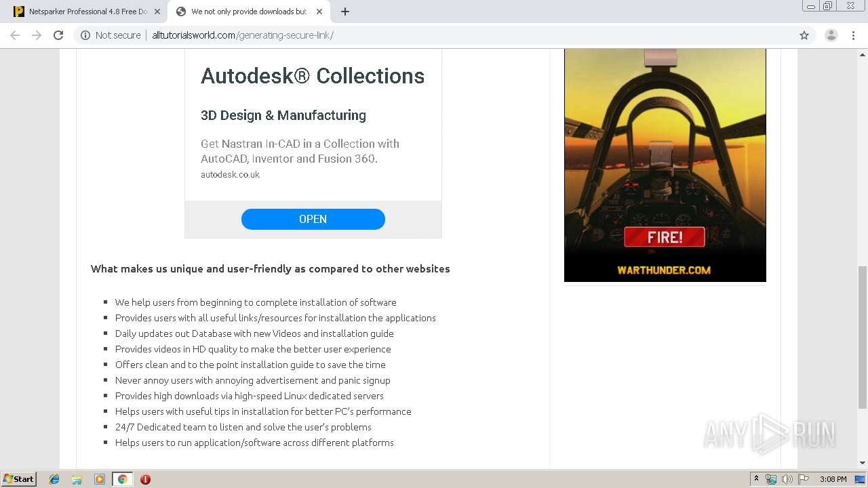The image size is (868, 488).
Task: Open Action Center flag icon
Action: (x=804, y=479)
